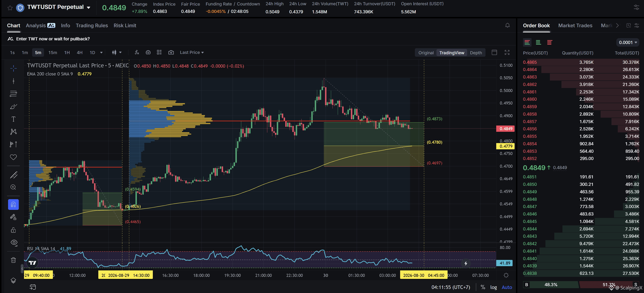Image resolution: width=644 pixels, height=293 pixels.
Task: Select the 1m time interval
Action: click(x=25, y=52)
